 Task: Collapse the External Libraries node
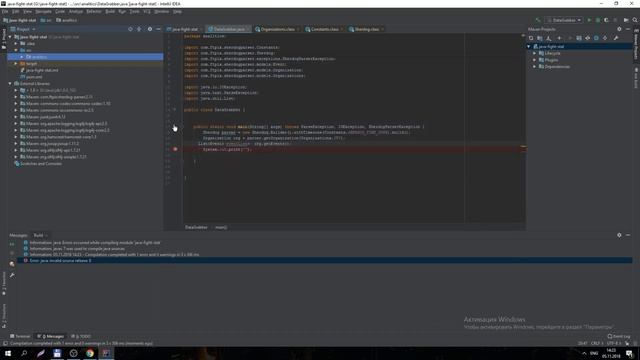coord(10,83)
